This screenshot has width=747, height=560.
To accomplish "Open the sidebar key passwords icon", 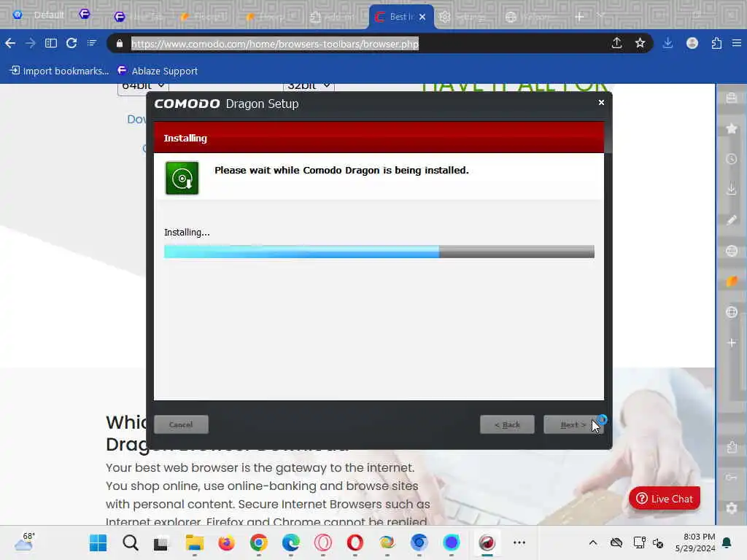I will tap(732, 477).
